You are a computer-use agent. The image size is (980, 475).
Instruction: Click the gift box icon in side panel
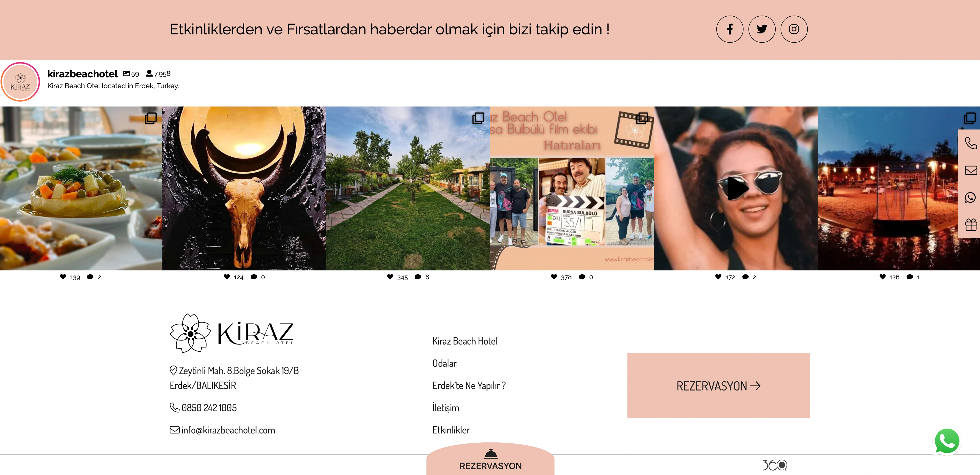[x=971, y=225]
